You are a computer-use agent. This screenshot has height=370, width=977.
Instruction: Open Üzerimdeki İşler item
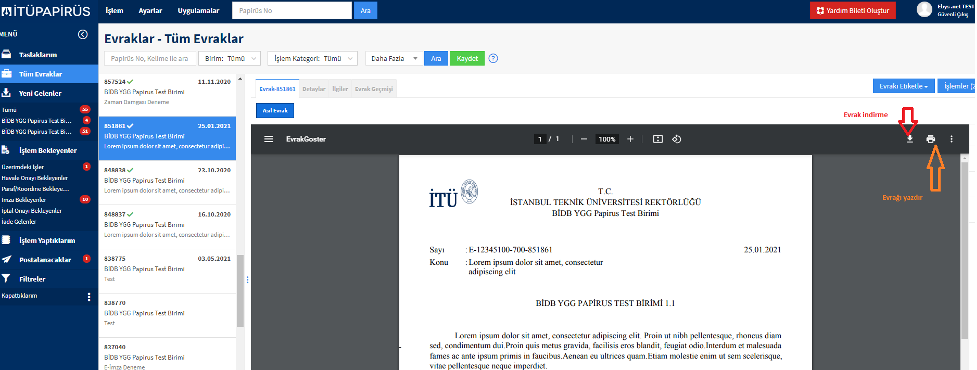click(23, 167)
